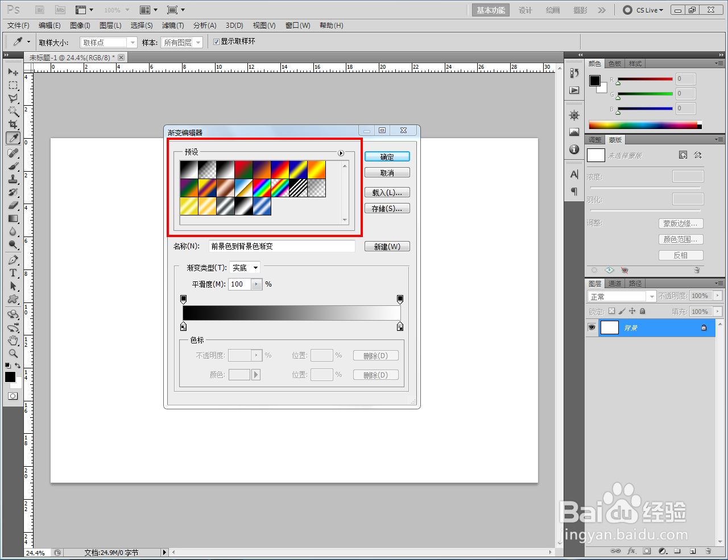The image size is (728, 560).
Task: Select the Eraser tool
Action: pos(13,205)
